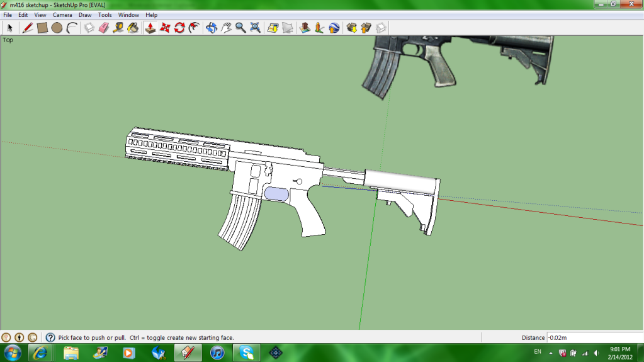644x362 pixels.
Task: Click the volume speaker tray icon
Action: pos(597,353)
